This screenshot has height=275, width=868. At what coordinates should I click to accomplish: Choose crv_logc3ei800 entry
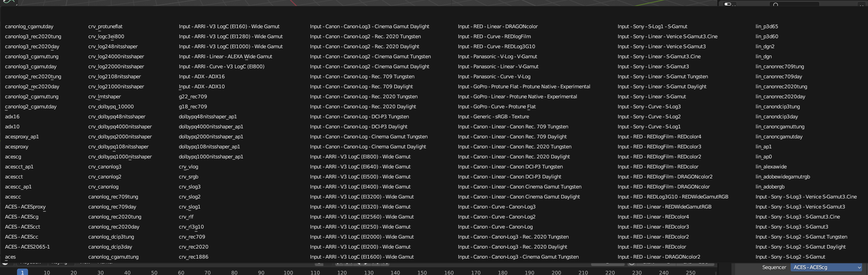106,36
